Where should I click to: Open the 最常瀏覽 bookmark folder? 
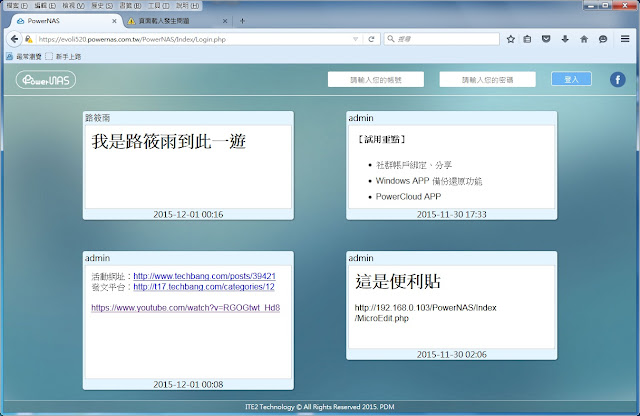24,56
